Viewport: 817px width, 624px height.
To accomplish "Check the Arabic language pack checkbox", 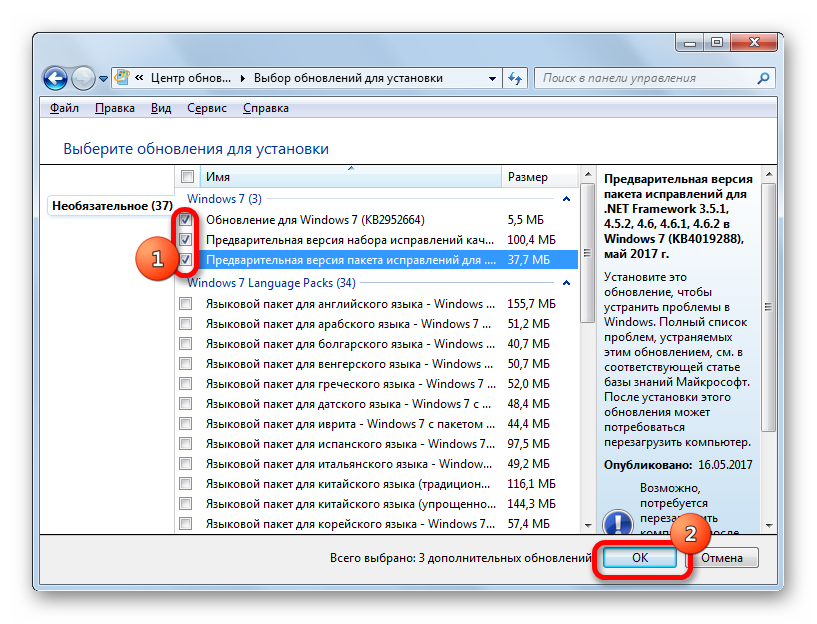I will pos(186,324).
